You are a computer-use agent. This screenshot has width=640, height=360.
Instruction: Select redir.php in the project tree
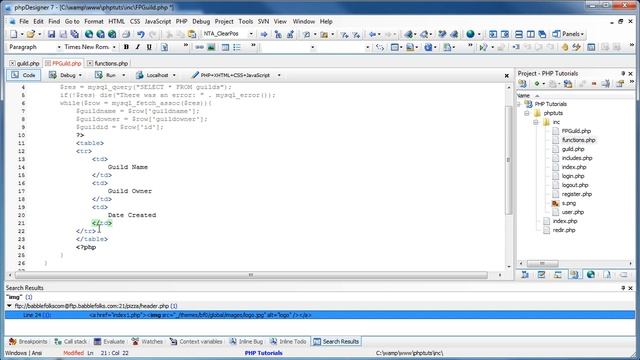tap(564, 230)
